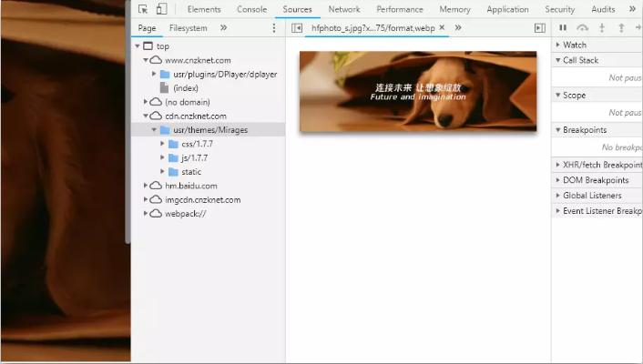
Task: Click the static folder icon
Action: click(173, 172)
